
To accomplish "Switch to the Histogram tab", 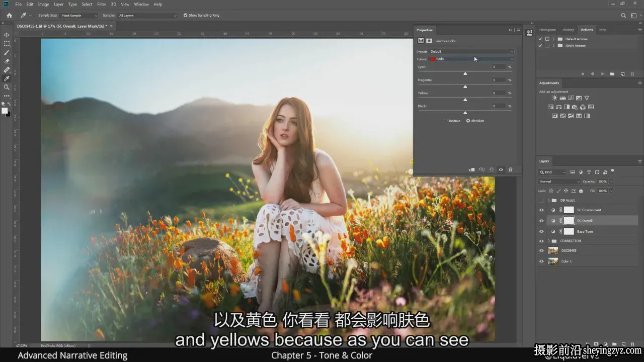I will [547, 30].
